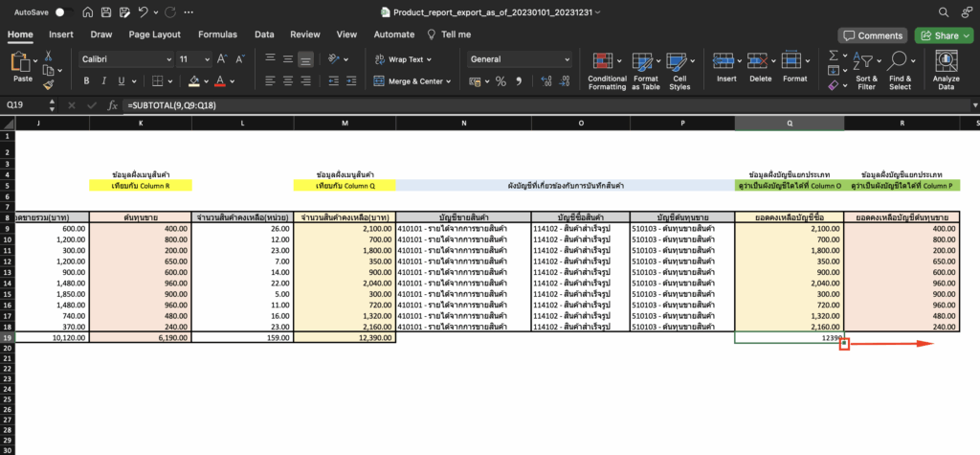The width and height of the screenshot is (980, 455).
Task: Toggle the AutoSave switch
Action: pos(62,12)
